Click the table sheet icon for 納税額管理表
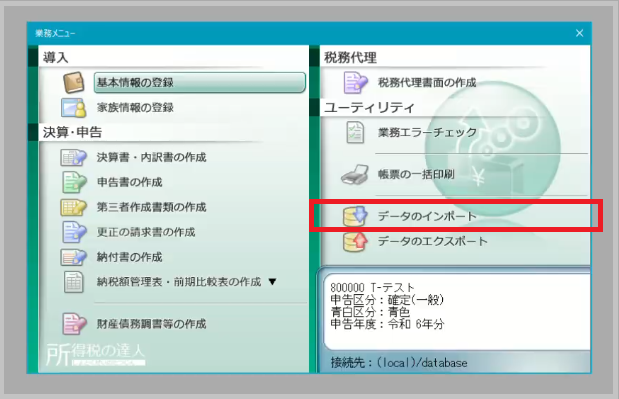The width and height of the screenshot is (619, 399). 74,282
